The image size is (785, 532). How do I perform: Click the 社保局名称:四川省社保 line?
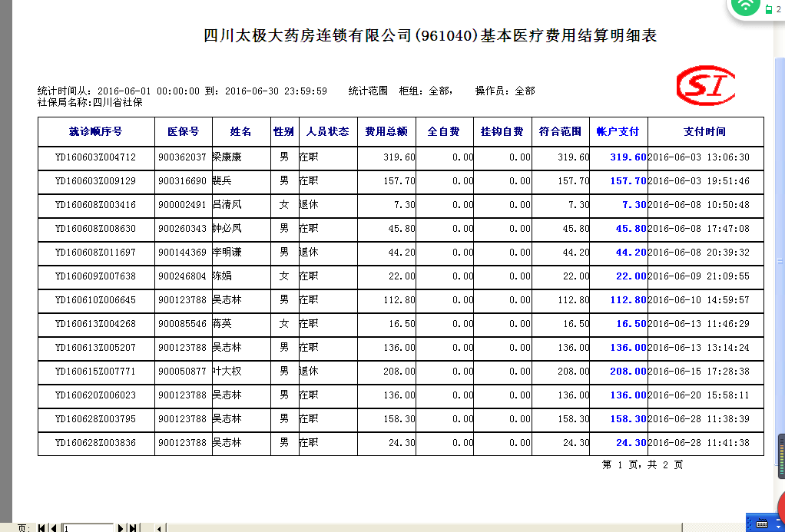coord(90,103)
